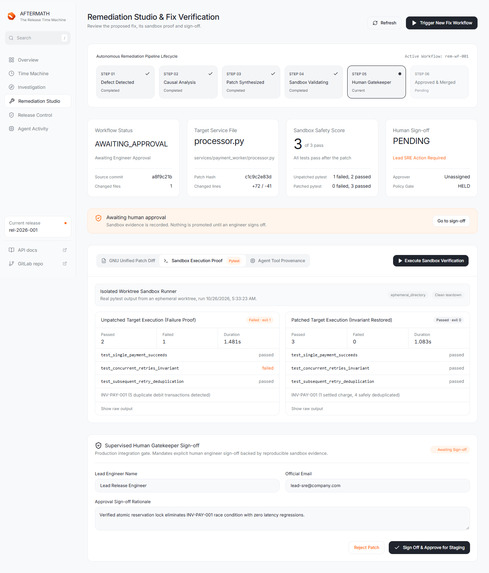
Task: Go to the Investigation page
Action: (38, 87)
